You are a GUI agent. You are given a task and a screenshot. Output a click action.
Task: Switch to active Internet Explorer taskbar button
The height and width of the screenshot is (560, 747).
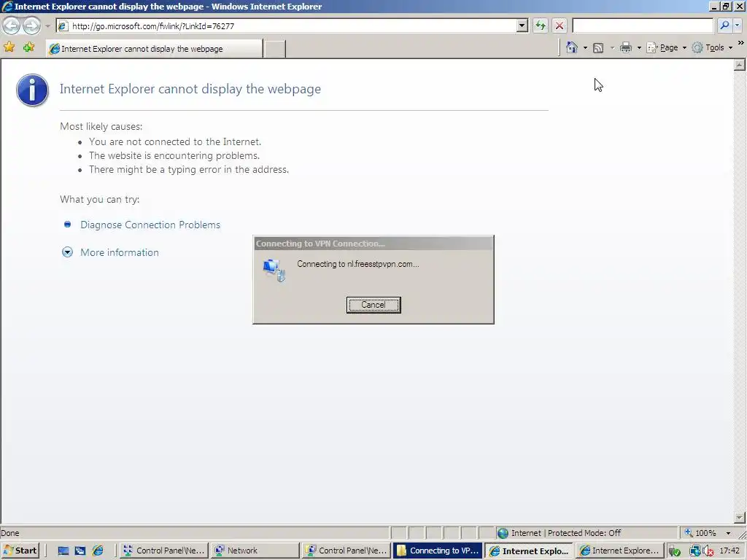(x=529, y=551)
